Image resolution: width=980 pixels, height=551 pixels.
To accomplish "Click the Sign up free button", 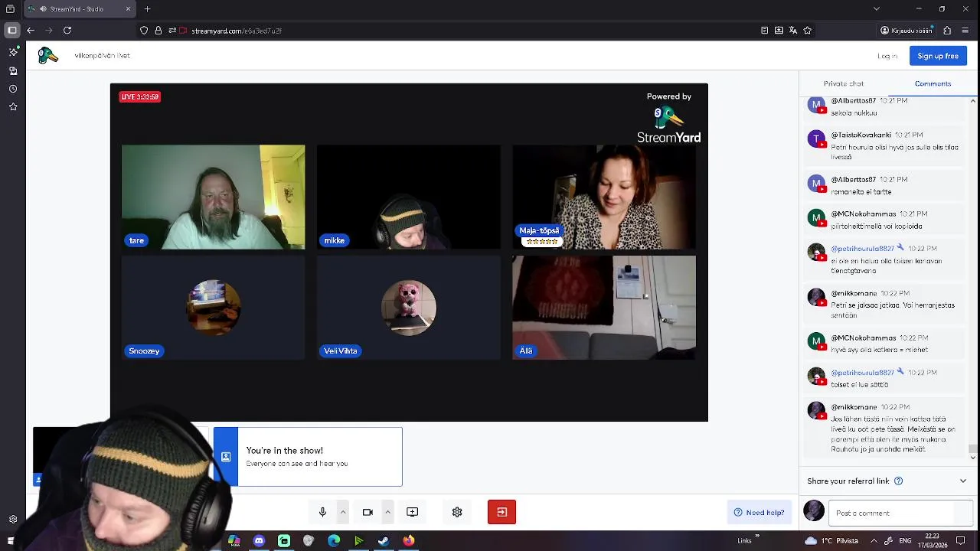I will click(938, 56).
